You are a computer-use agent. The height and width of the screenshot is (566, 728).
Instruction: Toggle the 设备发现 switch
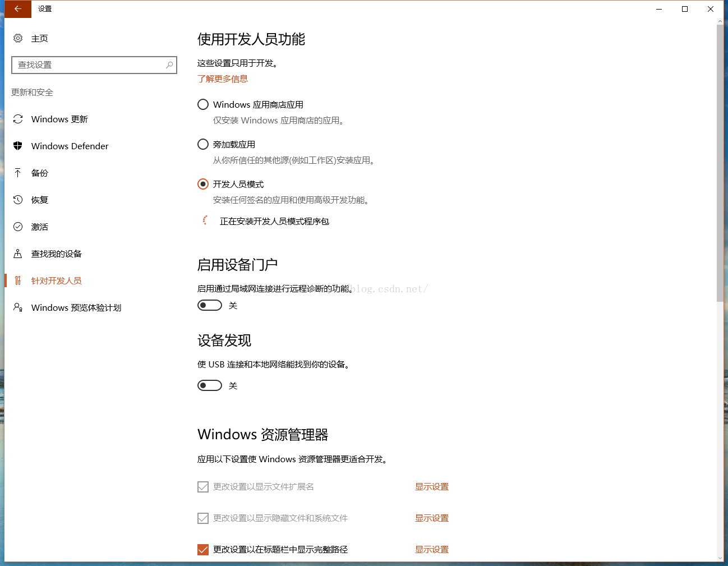click(x=210, y=385)
